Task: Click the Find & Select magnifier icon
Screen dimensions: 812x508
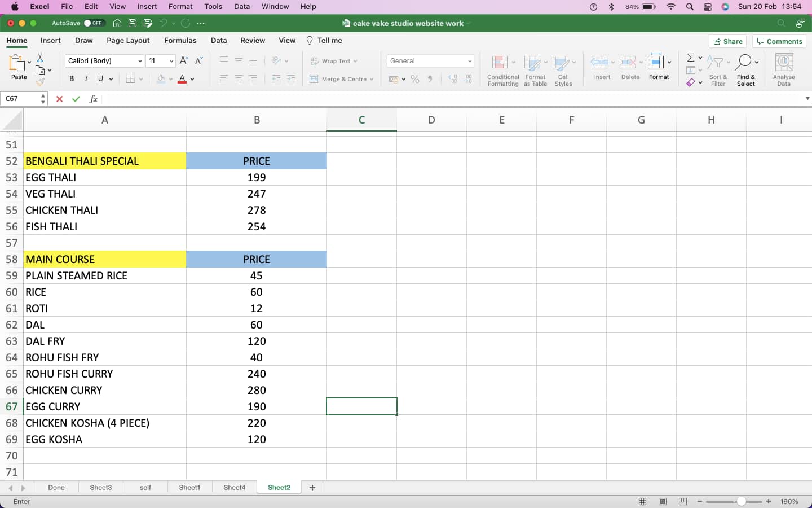Action: [x=744, y=62]
